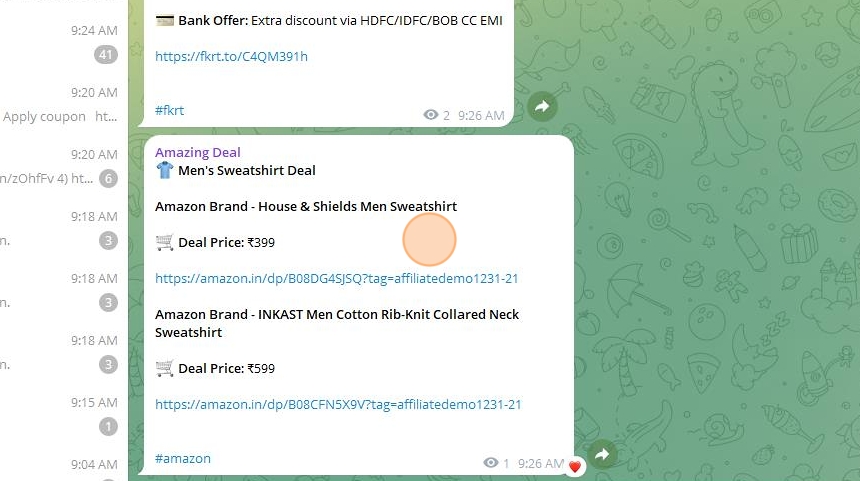860x481 pixels.
Task: Click the red heart reaction on message
Action: click(x=574, y=467)
